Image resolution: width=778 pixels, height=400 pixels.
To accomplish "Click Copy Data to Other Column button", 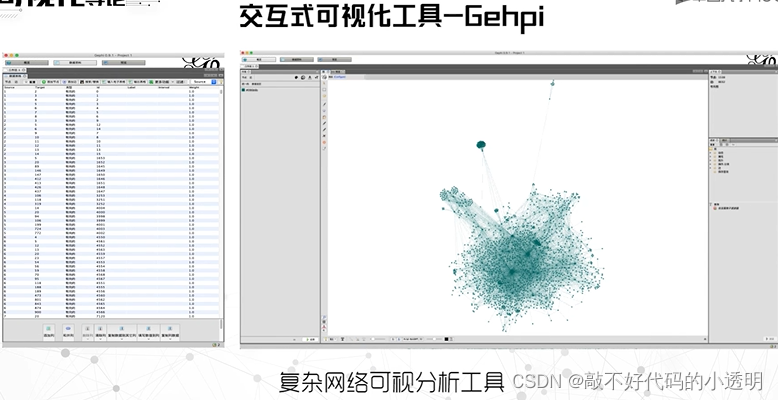I will 122,332.
